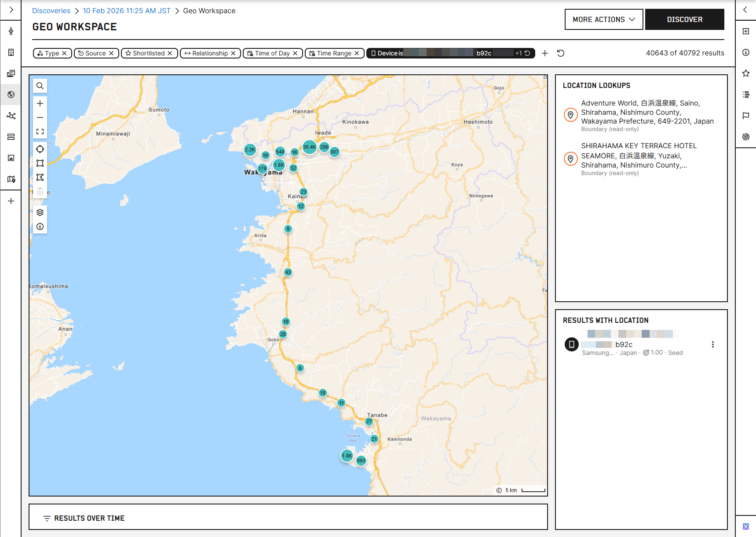
Task: Select the rectangle draw tool
Action: (x=40, y=163)
